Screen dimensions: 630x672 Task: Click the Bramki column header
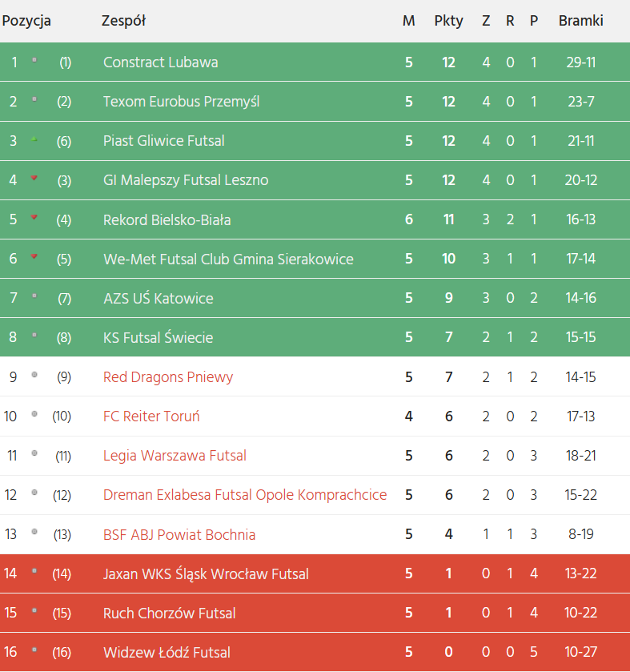pos(580,21)
